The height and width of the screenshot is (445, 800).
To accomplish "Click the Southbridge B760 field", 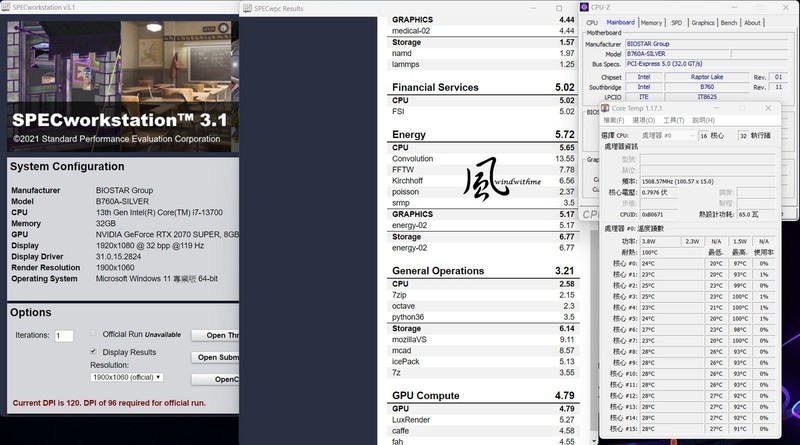I will click(707, 87).
